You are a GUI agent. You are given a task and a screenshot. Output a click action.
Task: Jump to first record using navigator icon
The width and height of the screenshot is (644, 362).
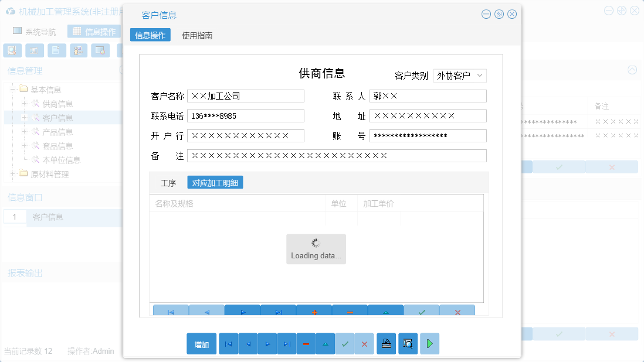click(228, 344)
